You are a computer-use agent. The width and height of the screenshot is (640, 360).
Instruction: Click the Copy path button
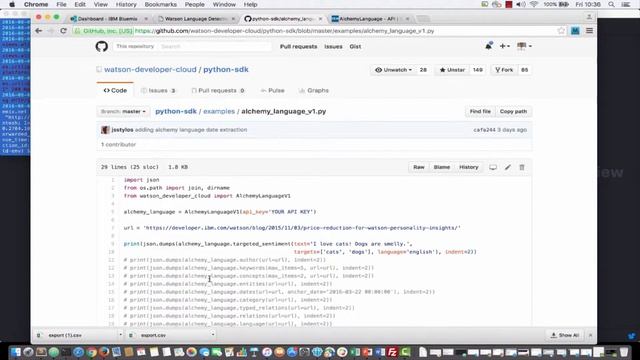click(513, 111)
